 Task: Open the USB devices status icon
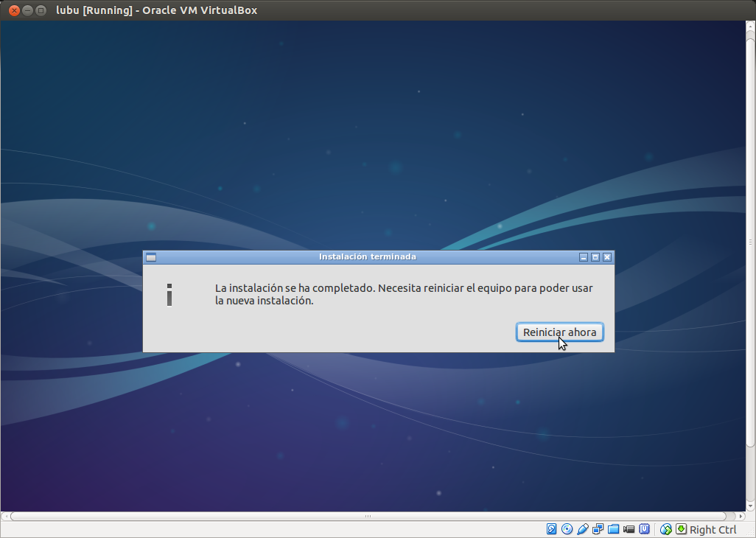[x=582, y=529]
